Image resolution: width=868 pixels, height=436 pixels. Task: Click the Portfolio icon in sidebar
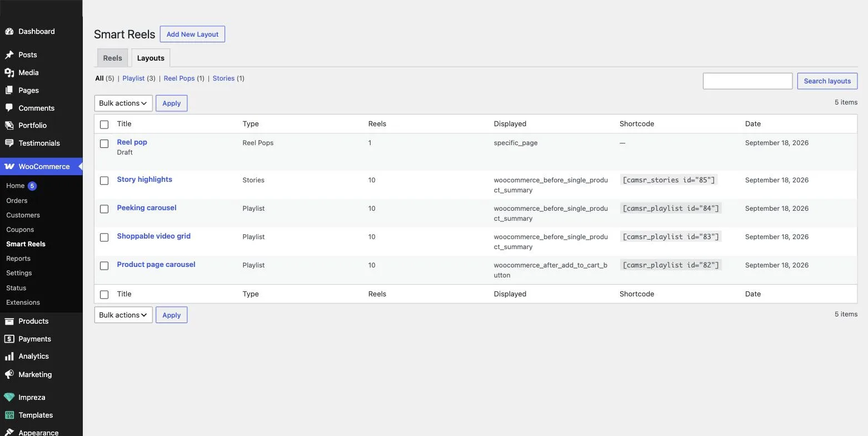9,126
